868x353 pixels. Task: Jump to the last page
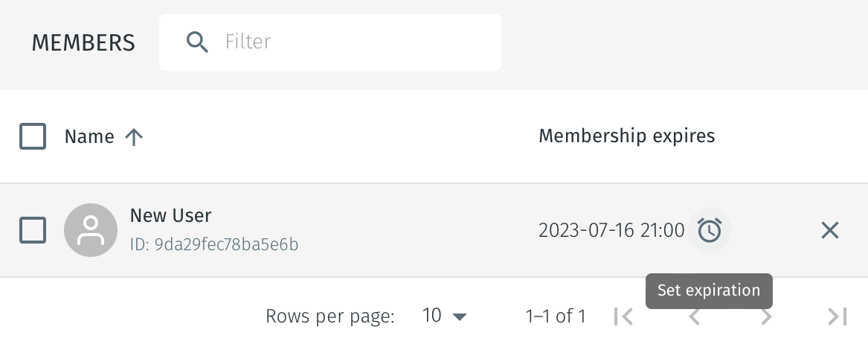tap(838, 317)
